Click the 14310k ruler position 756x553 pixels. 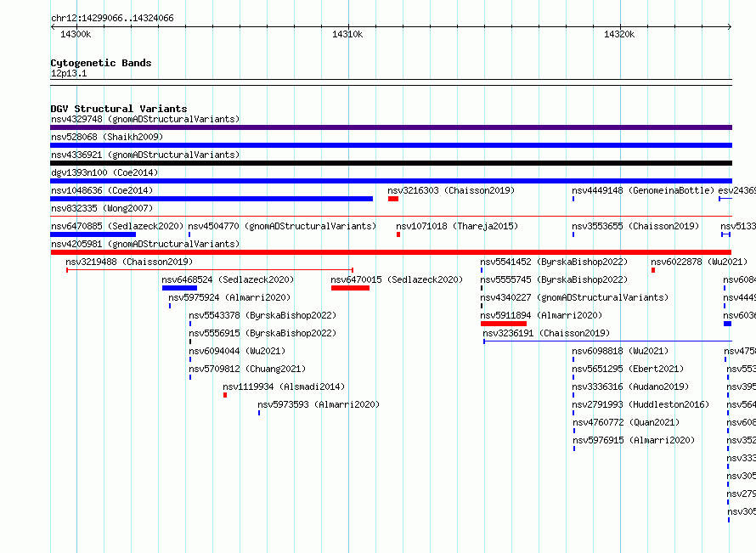point(347,34)
